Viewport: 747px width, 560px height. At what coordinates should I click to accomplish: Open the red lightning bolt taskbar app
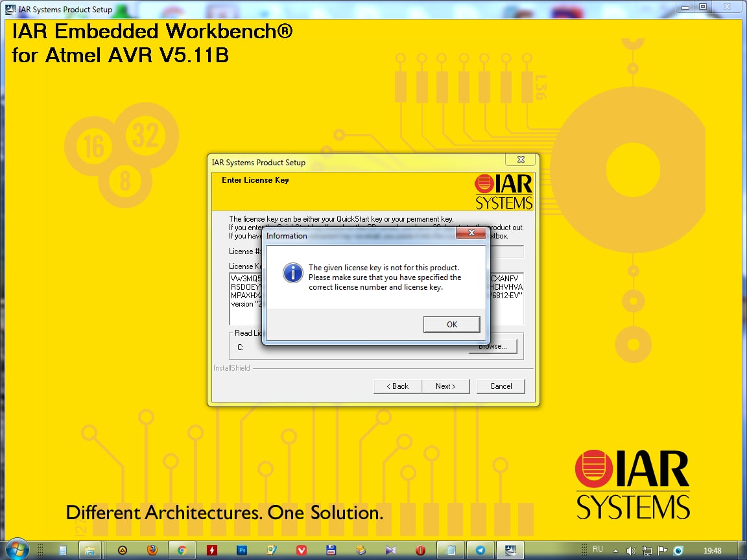pyautogui.click(x=211, y=550)
